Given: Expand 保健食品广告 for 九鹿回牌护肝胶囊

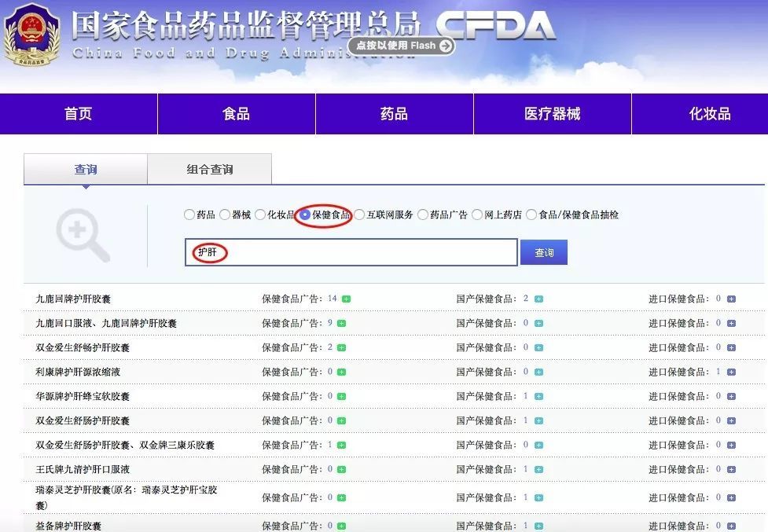Looking at the screenshot, I should click(x=347, y=299).
